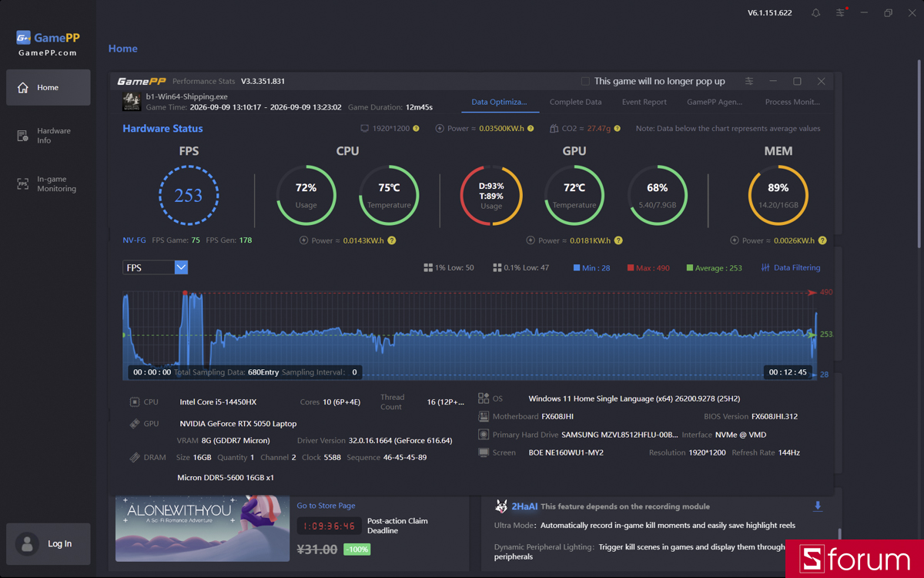The height and width of the screenshot is (578, 924).
Task: Open the FPS metric dropdown
Action: click(x=155, y=267)
